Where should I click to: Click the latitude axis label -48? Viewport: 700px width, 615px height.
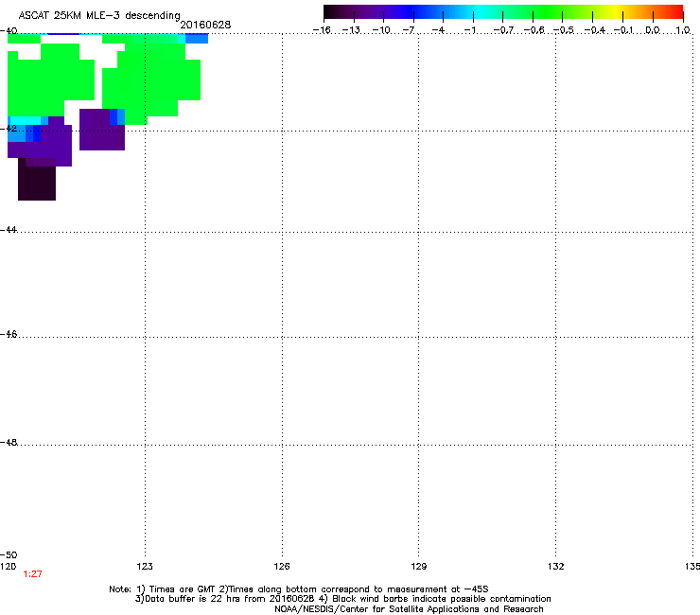click(9, 442)
